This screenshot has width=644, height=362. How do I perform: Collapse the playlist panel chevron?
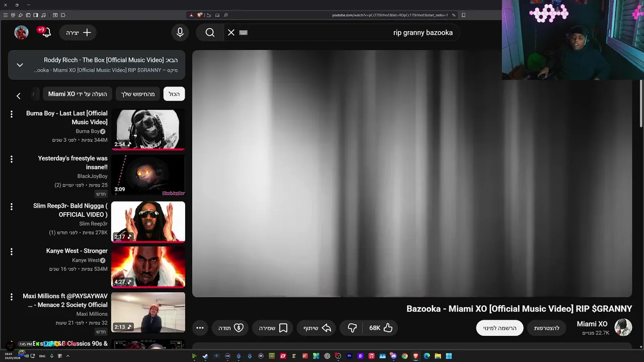[20, 65]
